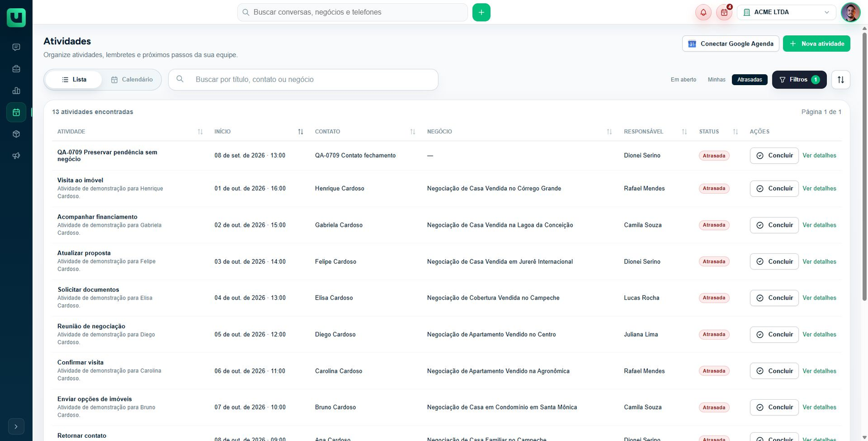868x441 pixels.
Task: Open the cube products icon in sidebar
Action: point(16,134)
